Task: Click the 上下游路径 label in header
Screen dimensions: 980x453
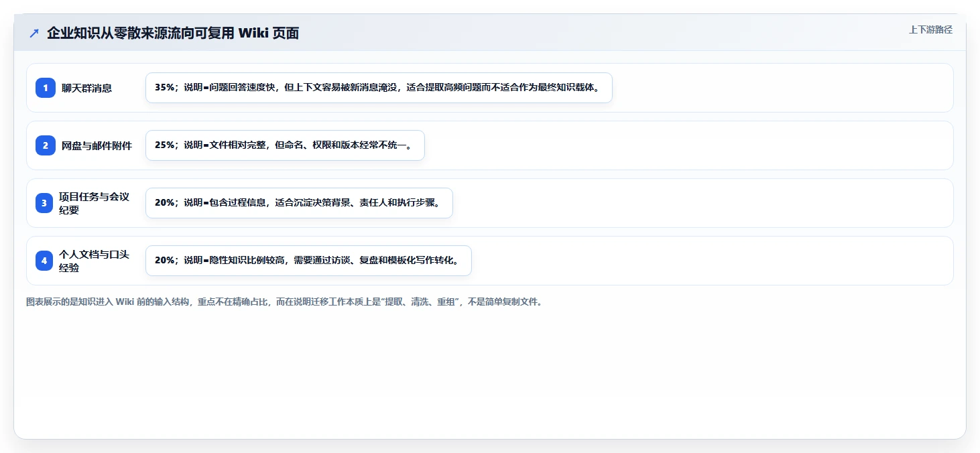Action: tap(930, 29)
